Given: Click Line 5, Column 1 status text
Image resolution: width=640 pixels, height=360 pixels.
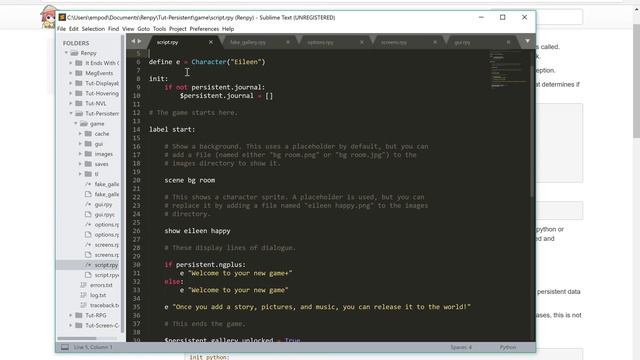Looking at the screenshot, I should [93, 347].
